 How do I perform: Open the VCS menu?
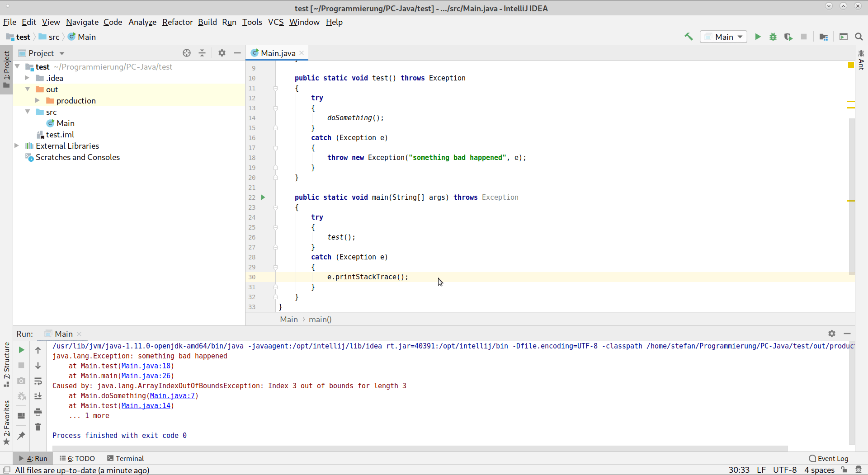coord(276,22)
